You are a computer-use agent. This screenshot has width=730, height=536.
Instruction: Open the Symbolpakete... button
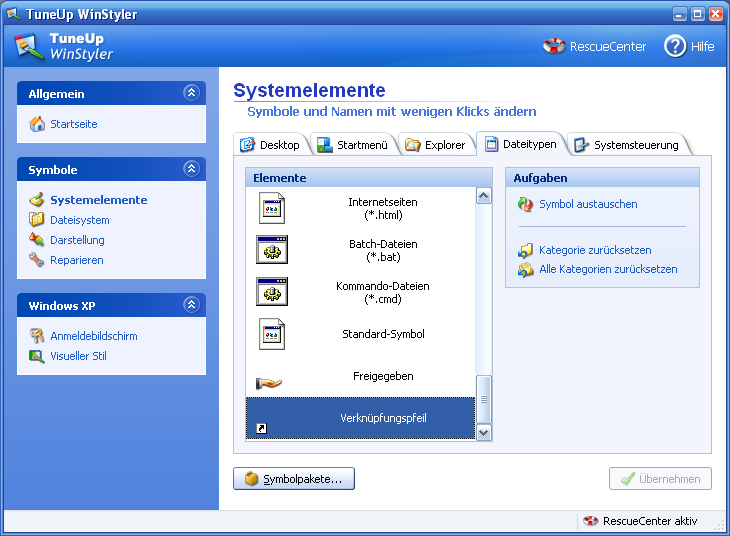pos(294,479)
